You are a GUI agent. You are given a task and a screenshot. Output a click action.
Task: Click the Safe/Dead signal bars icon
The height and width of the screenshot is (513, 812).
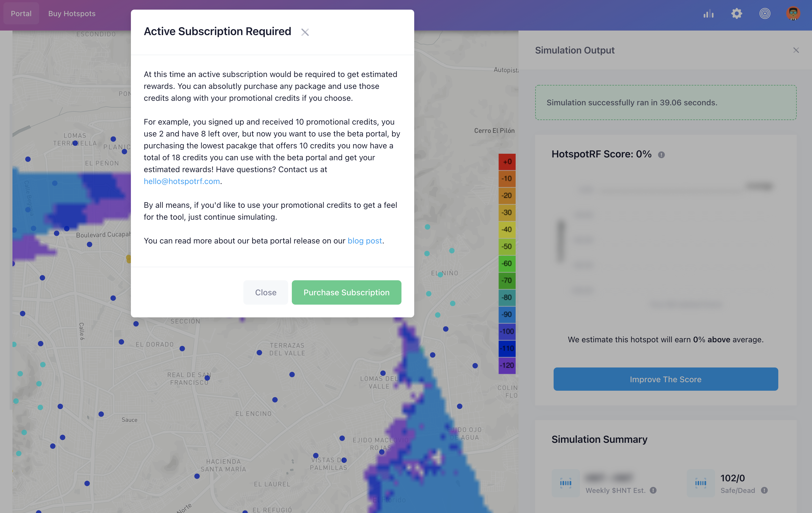701,483
